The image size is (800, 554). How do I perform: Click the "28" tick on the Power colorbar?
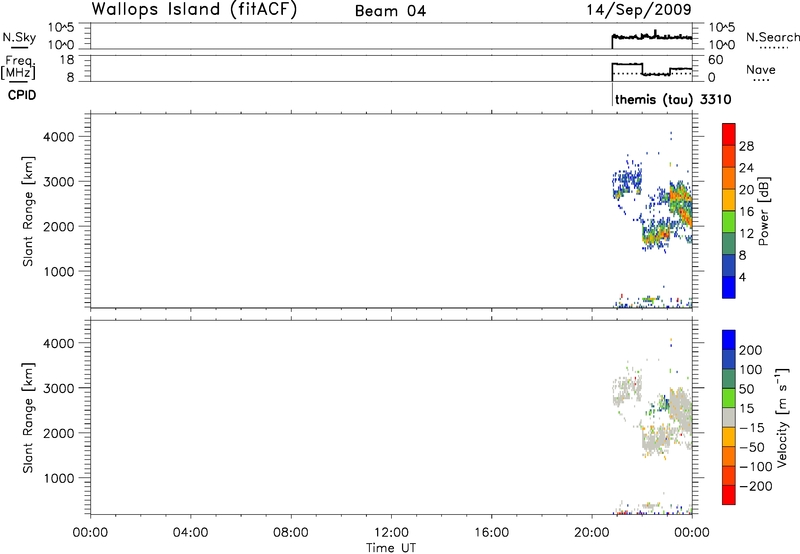pos(746,146)
